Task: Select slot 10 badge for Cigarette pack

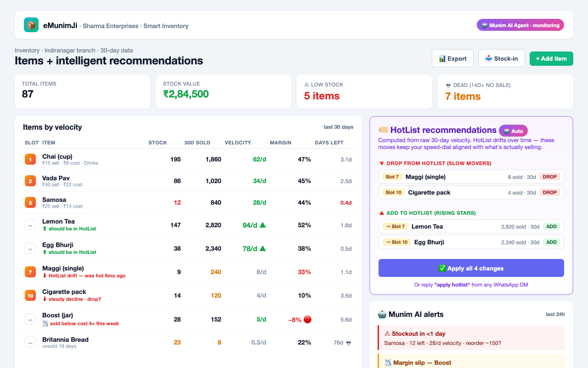Action: pyautogui.click(x=30, y=296)
